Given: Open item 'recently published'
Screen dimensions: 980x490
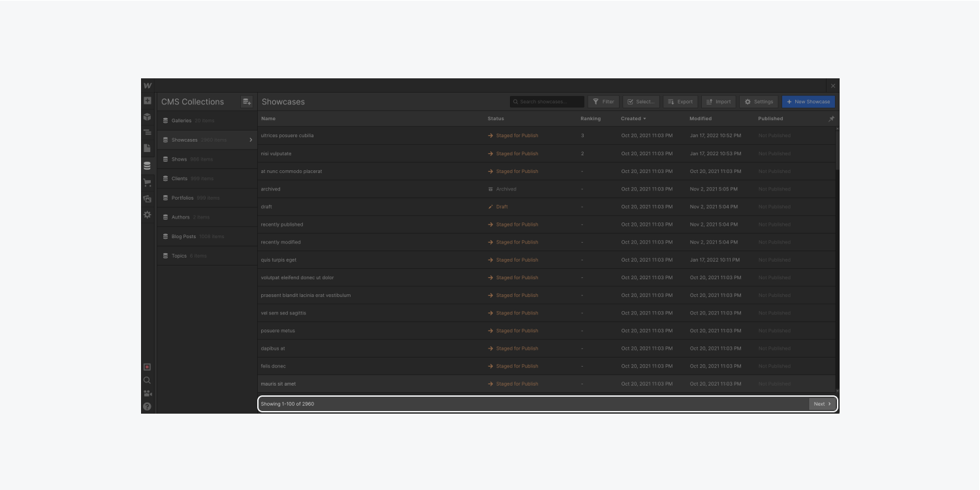Looking at the screenshot, I should pyautogui.click(x=546, y=224).
